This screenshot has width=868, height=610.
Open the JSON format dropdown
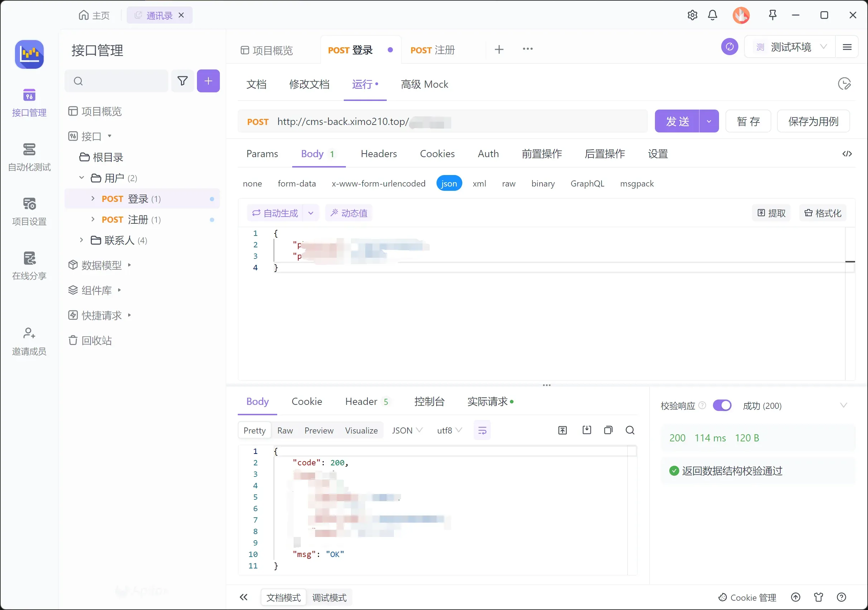[x=408, y=431]
